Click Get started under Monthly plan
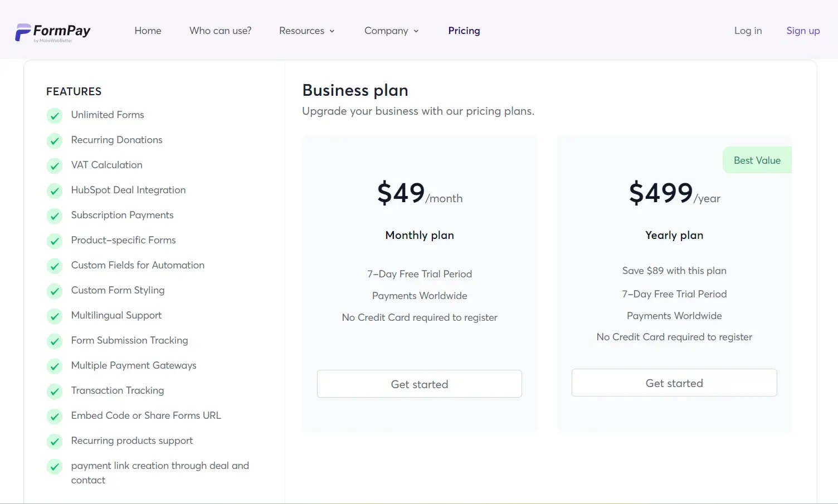Screen dimensions: 838x504 coord(419,384)
